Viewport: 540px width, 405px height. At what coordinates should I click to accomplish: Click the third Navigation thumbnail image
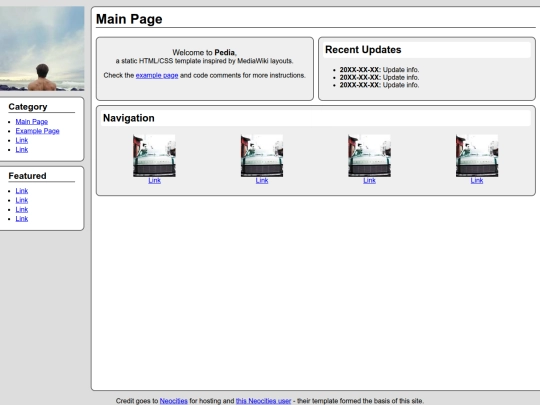coord(369,156)
